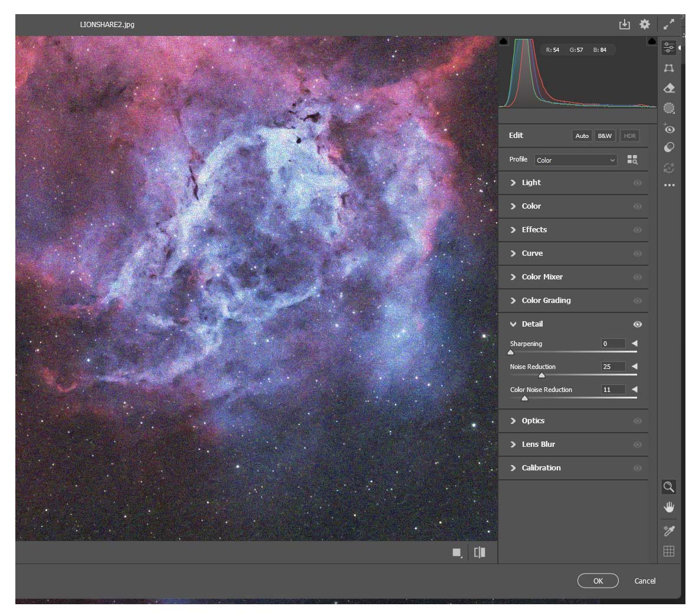Open the Masking tool
699x616 pixels.
tap(669, 108)
